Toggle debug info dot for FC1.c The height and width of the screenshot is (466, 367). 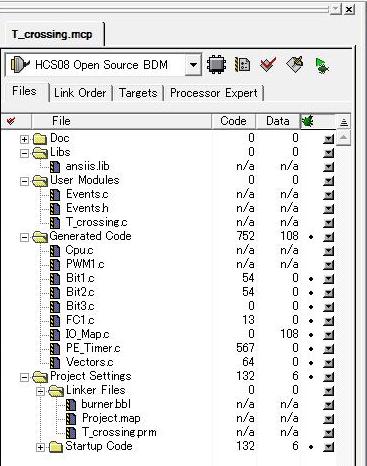pyautogui.click(x=311, y=321)
